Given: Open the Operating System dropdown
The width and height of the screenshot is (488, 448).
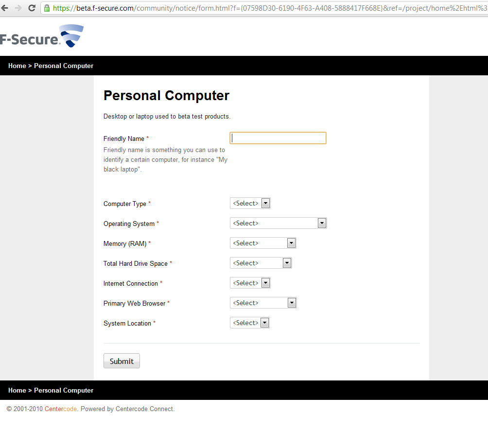Looking at the screenshot, I should (278, 223).
